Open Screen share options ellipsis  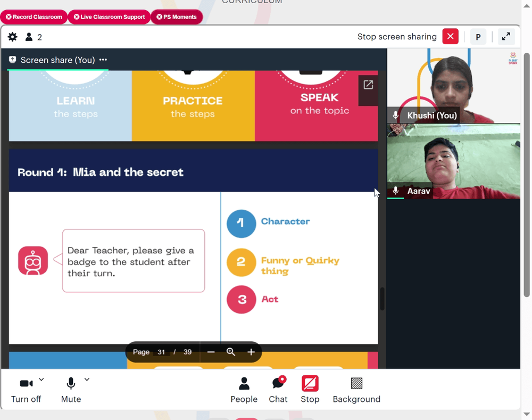pyautogui.click(x=103, y=60)
